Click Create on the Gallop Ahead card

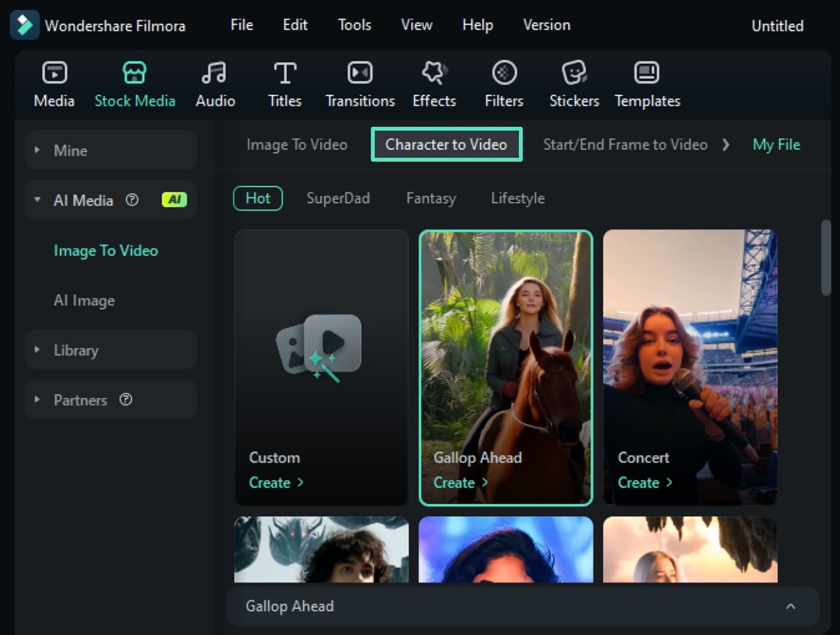pos(460,482)
